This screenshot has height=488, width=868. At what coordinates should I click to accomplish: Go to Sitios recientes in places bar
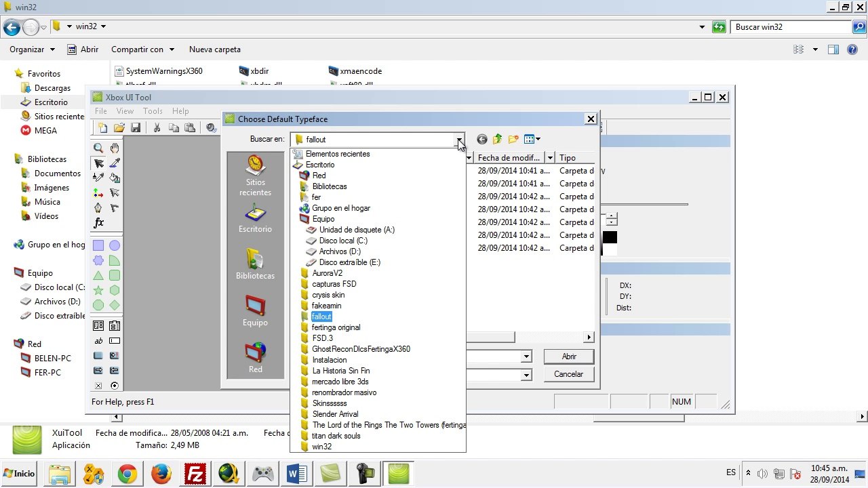255,176
